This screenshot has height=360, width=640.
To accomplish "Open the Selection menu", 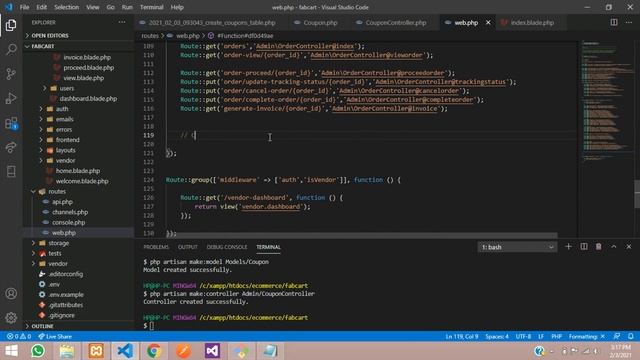I will click(x=67, y=7).
